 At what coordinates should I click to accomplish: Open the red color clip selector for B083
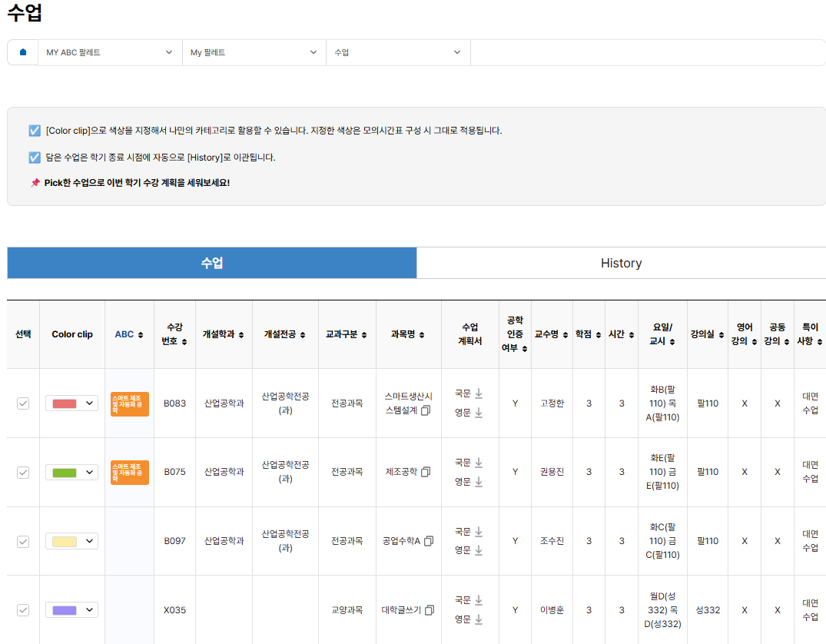click(x=71, y=403)
